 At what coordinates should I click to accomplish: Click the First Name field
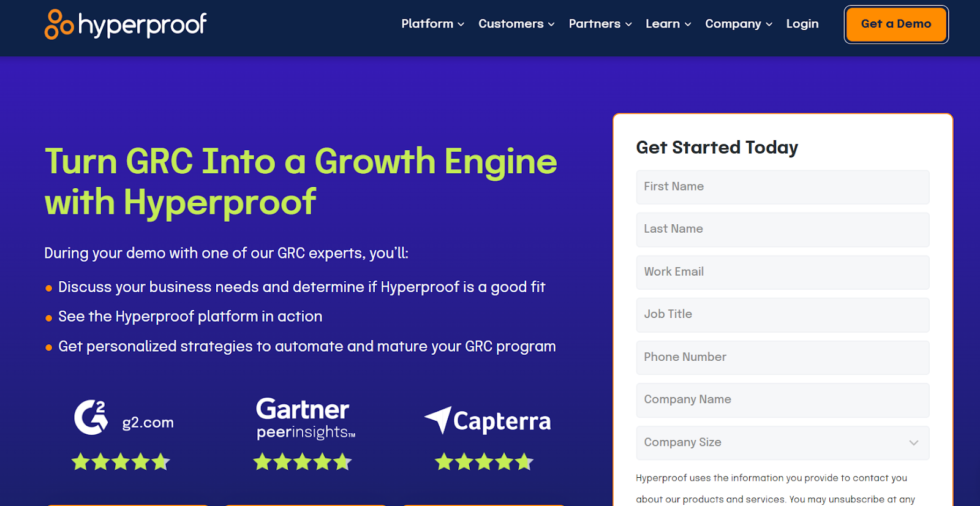(783, 187)
